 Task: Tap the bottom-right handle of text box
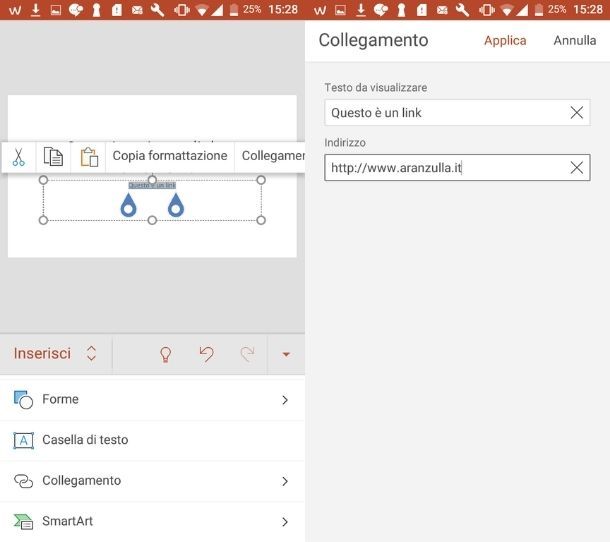click(x=261, y=220)
